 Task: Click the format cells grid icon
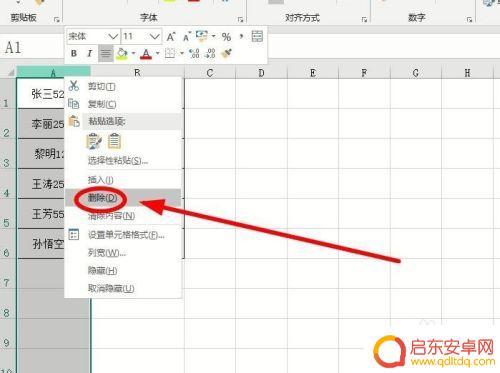(74, 234)
